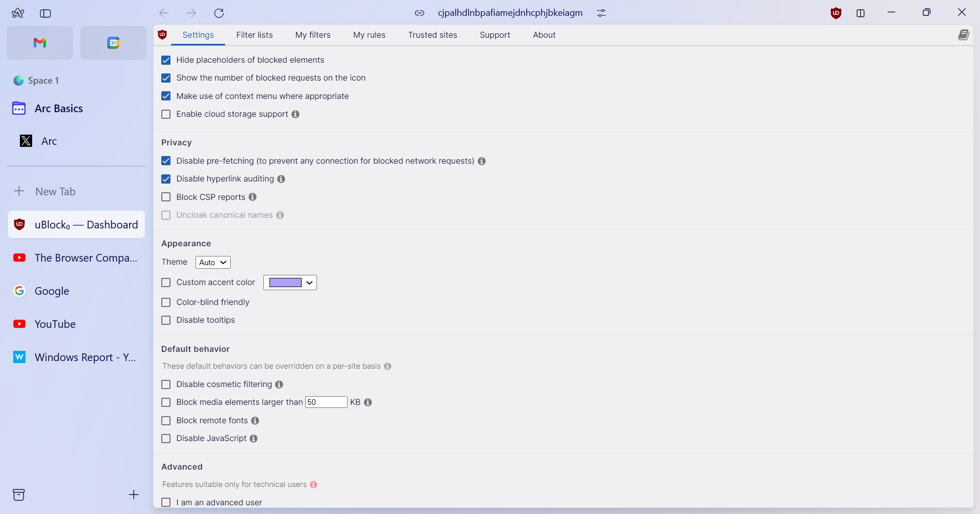Click the Space 1 label
Screen dimensions: 980x514
(x=43, y=81)
